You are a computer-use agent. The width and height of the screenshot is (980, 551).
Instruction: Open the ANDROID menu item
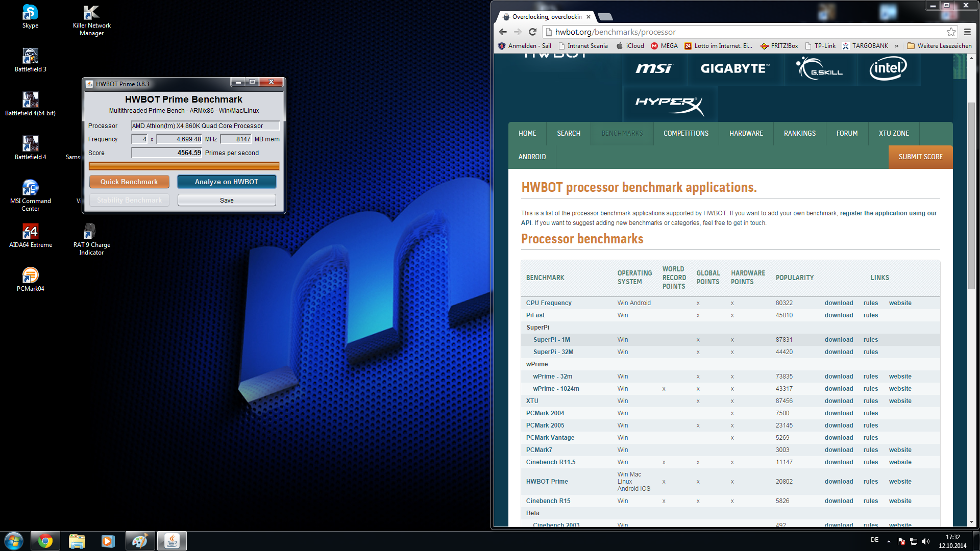pyautogui.click(x=532, y=157)
